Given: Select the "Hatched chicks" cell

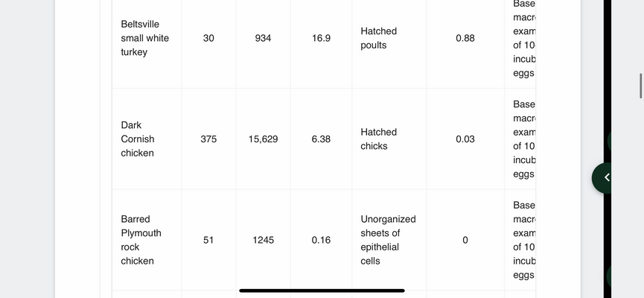Looking at the screenshot, I should (x=389, y=139).
